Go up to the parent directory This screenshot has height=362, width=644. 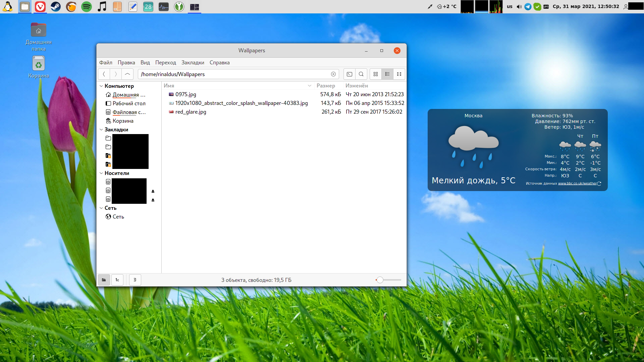click(127, 74)
